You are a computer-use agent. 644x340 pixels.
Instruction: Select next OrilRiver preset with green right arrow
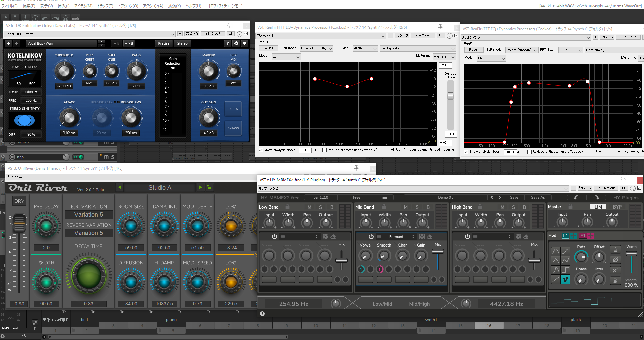201,187
